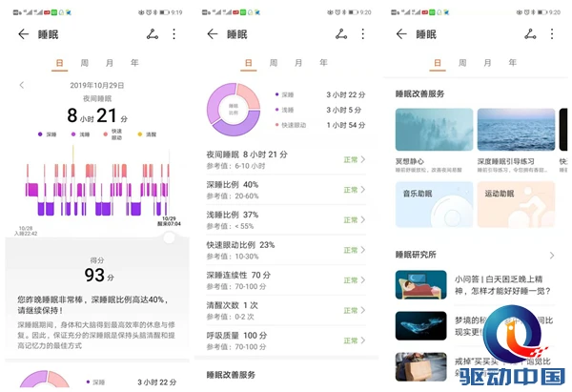Go back from right sleep screen
572x392 pixels.
point(401,34)
